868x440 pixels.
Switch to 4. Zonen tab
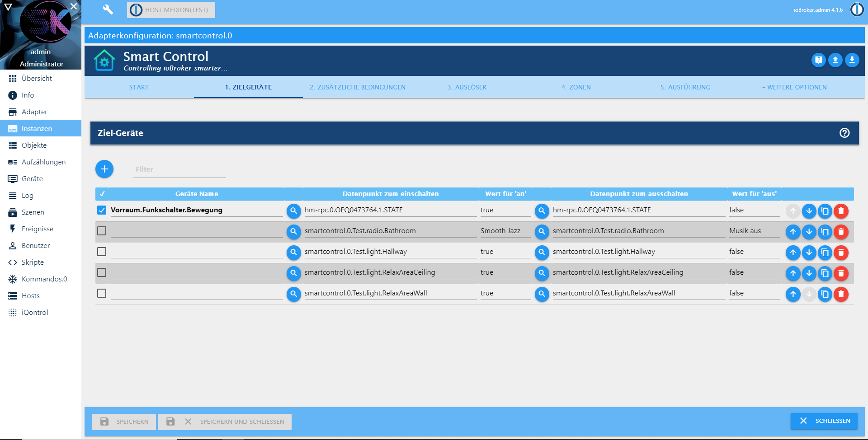pyautogui.click(x=576, y=87)
